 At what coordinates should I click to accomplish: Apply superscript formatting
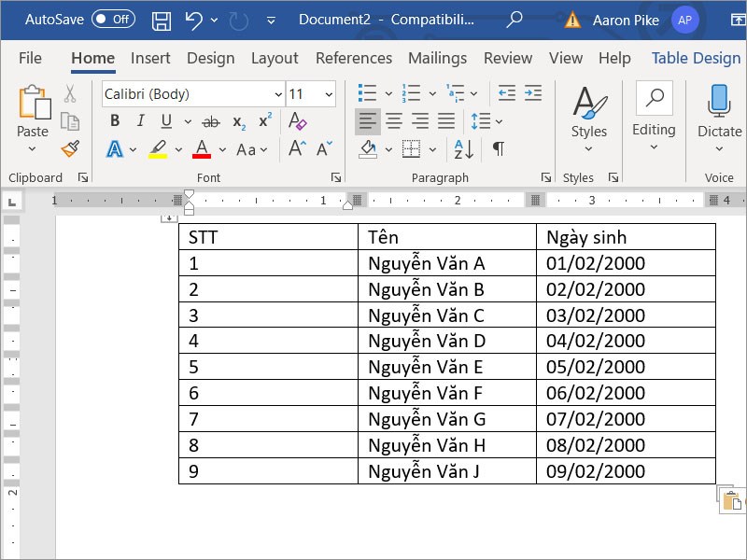click(265, 120)
